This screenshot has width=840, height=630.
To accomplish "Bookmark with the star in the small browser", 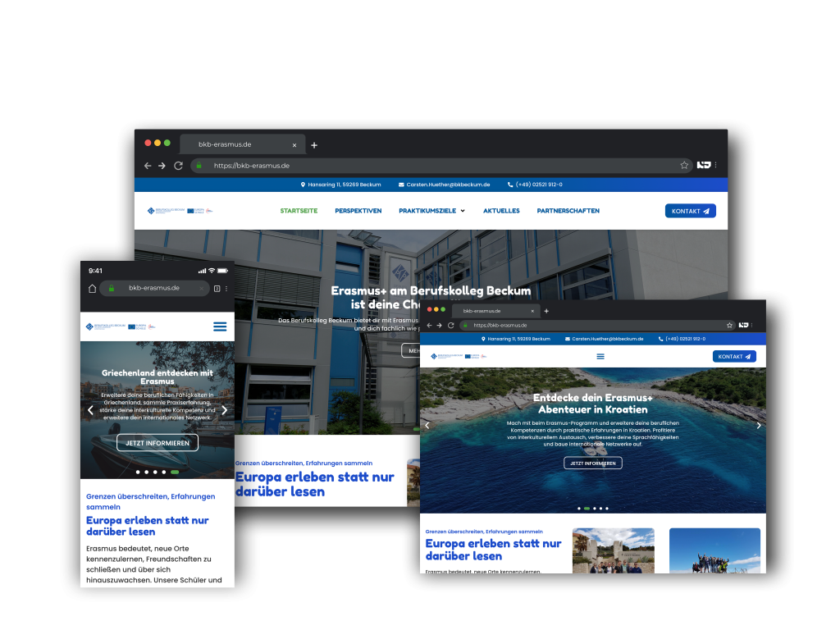I will point(729,325).
